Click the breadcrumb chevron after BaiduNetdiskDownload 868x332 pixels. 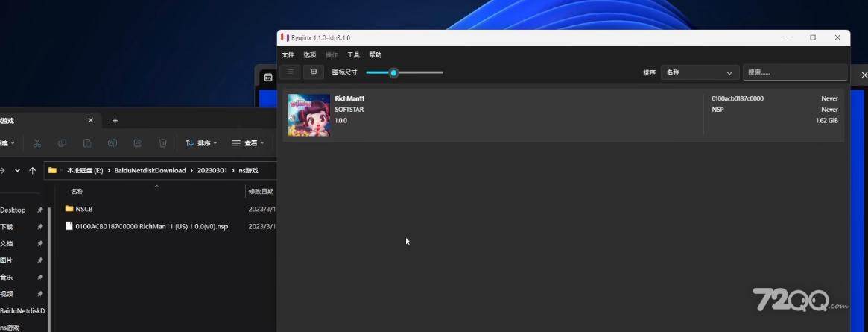coord(191,171)
